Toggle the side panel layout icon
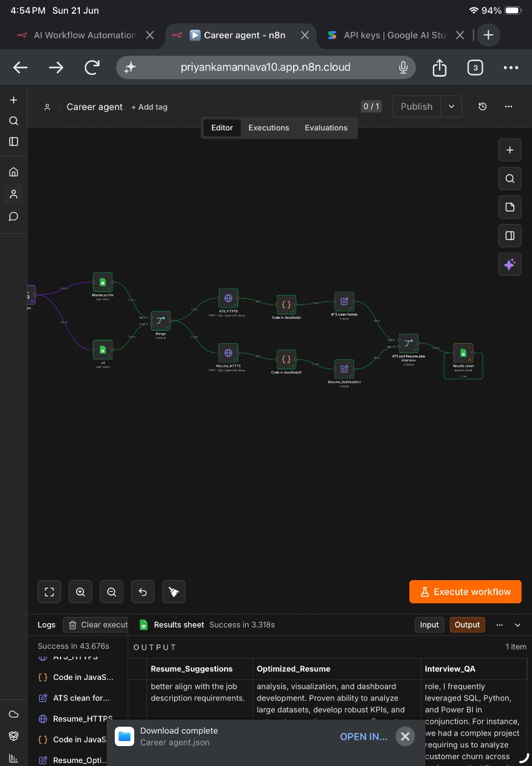The width and height of the screenshot is (532, 766). click(510, 236)
